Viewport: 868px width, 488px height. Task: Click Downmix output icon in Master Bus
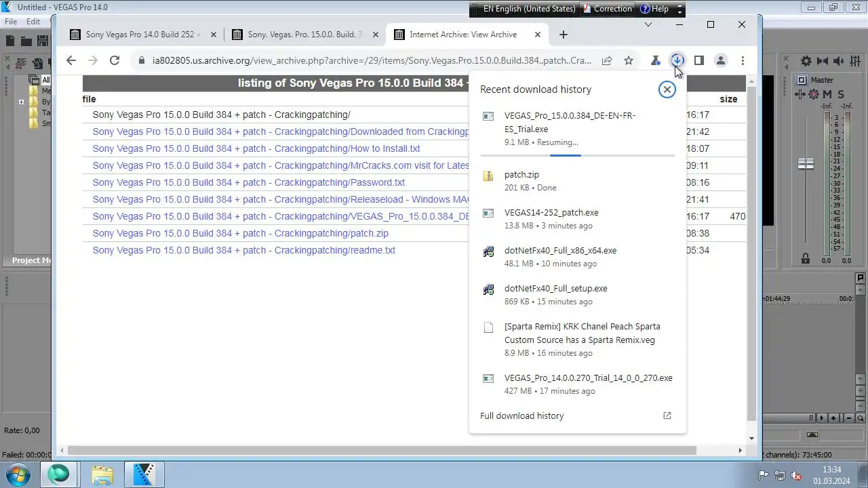point(823,61)
